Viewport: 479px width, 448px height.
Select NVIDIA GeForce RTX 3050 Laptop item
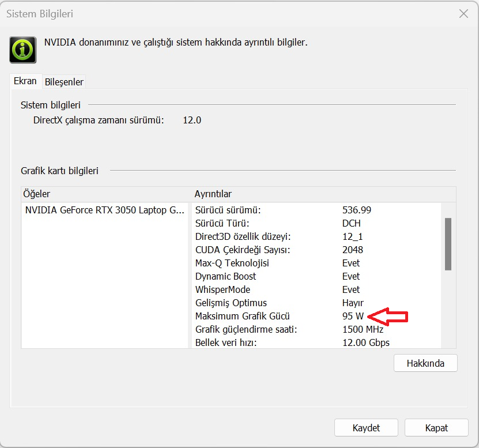coord(104,210)
